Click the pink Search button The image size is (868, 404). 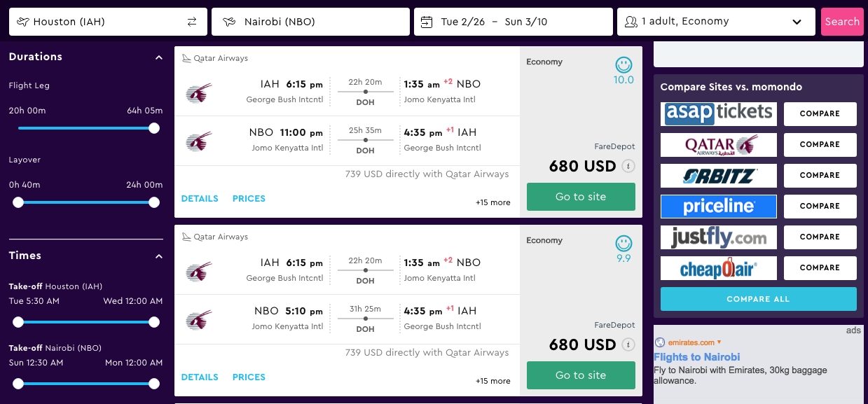click(x=842, y=22)
